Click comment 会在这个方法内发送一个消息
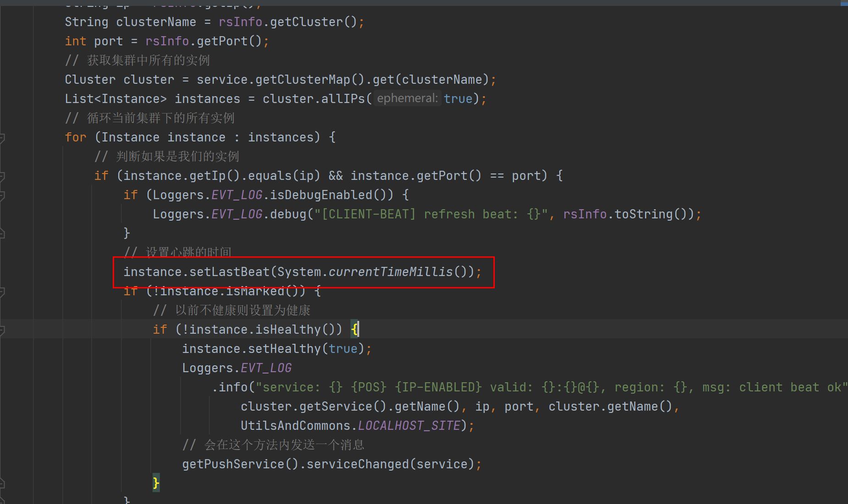848x504 pixels. [274, 445]
